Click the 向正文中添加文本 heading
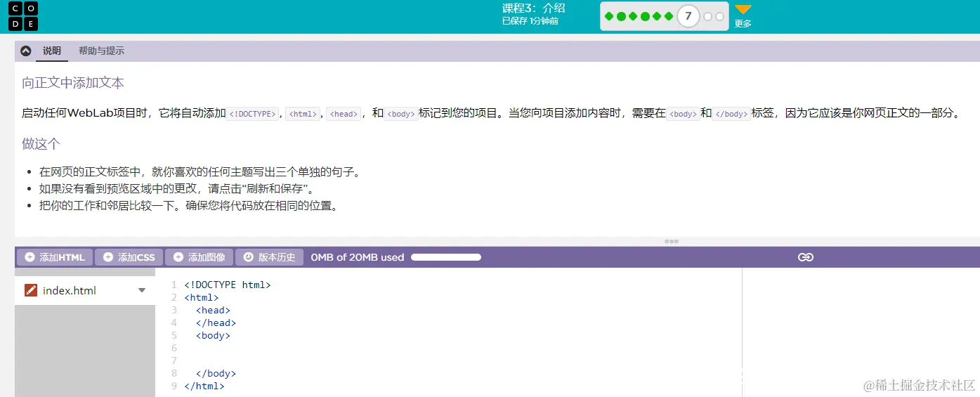Screen dimensions: 980x397 [73, 83]
